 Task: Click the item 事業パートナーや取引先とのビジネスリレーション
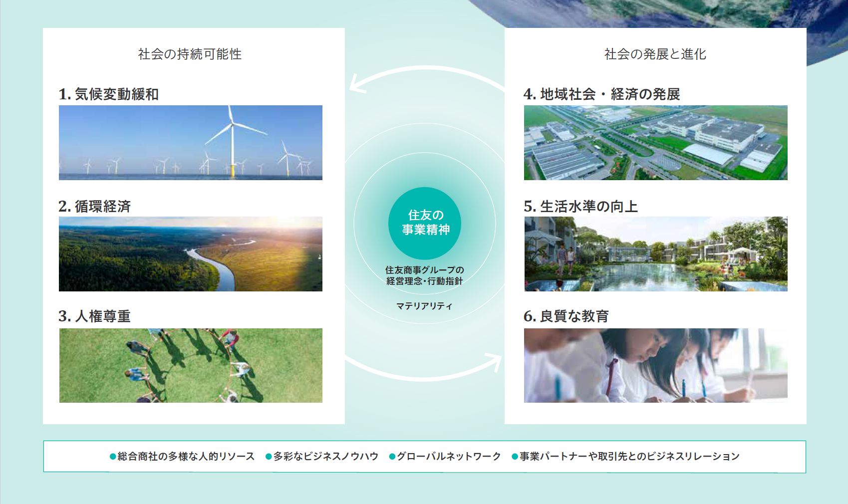(x=626, y=456)
